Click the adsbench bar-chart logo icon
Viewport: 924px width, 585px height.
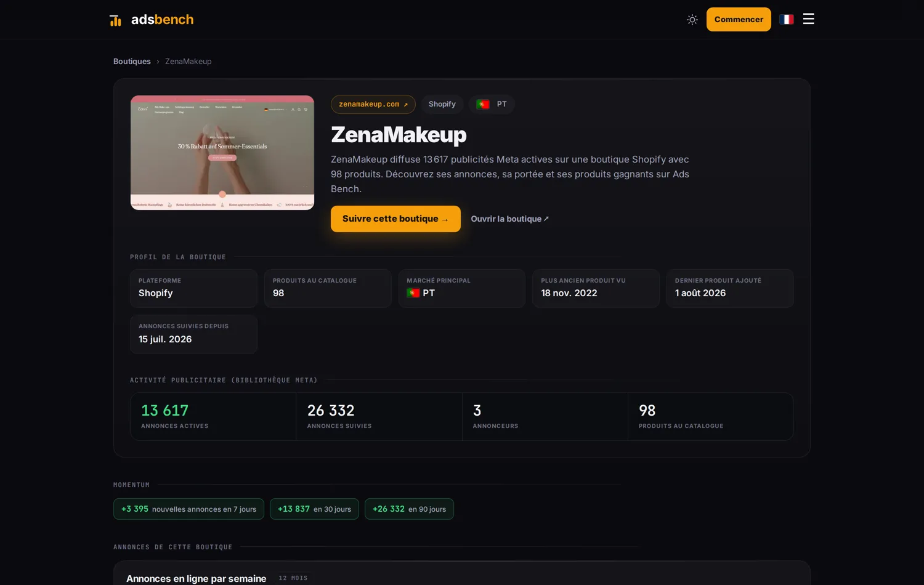point(115,20)
